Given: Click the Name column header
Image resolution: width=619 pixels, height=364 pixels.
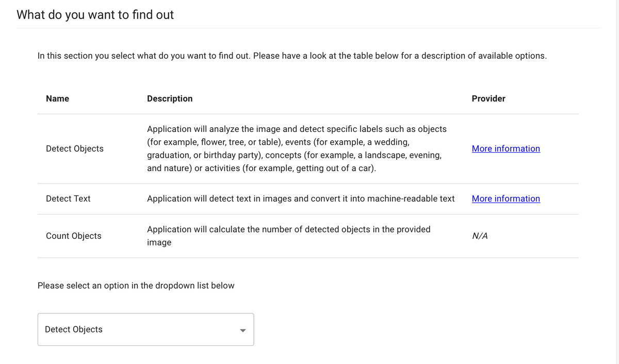Looking at the screenshot, I should [x=57, y=98].
